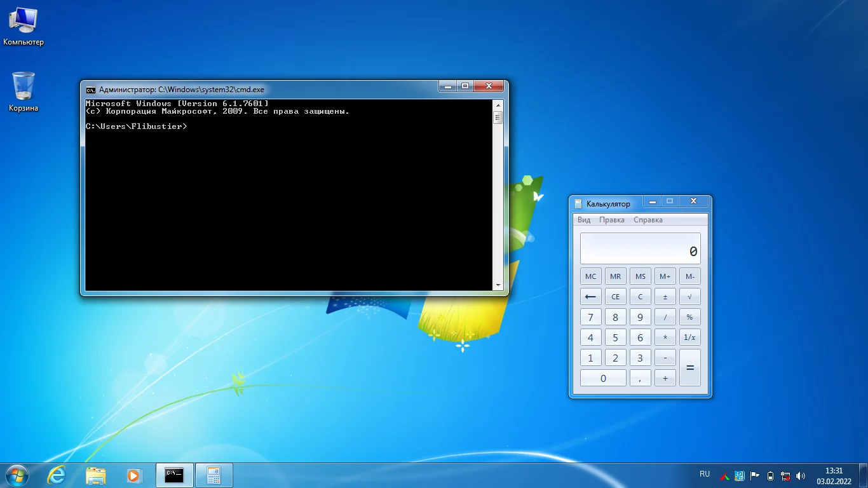Launch Internet Explorer from the taskbar
868x488 pixels.
click(x=57, y=475)
